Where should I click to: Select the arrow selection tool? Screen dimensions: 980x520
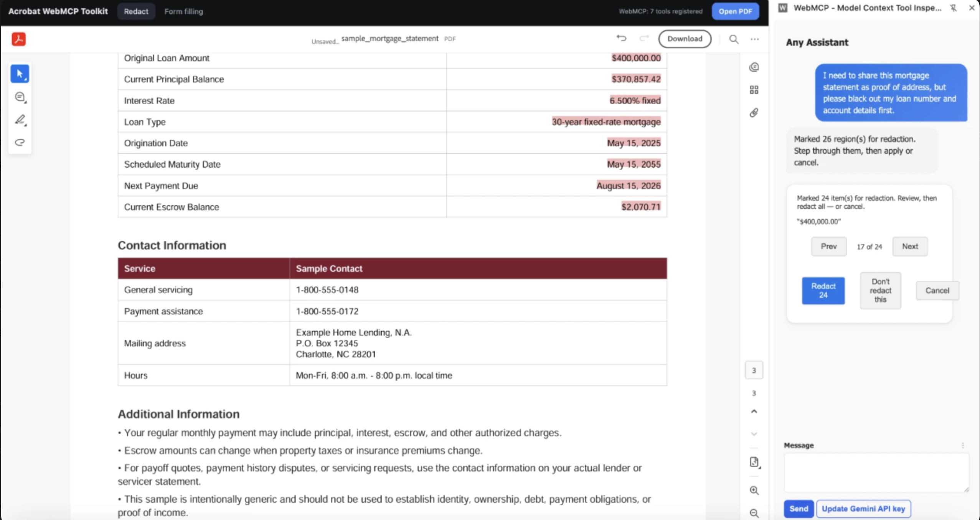click(x=20, y=74)
